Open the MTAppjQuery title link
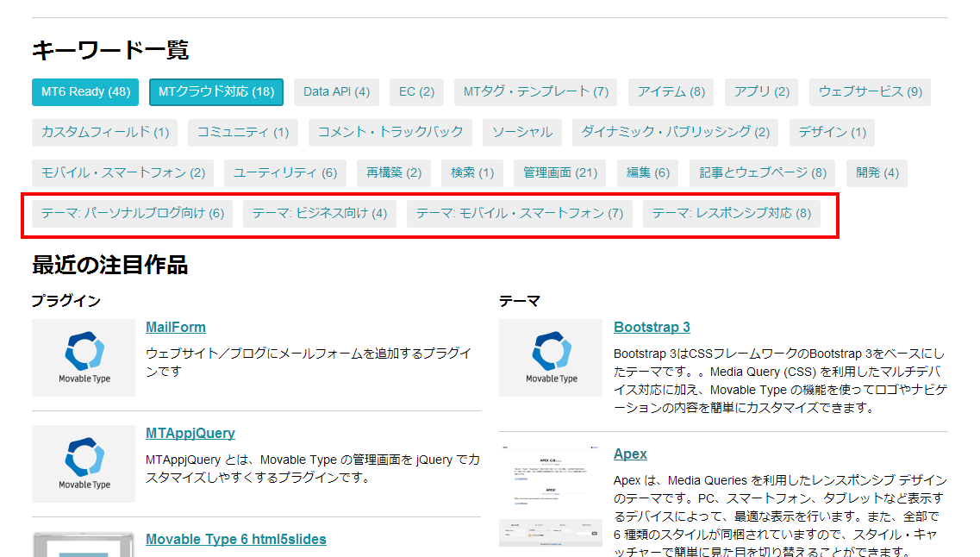 coord(190,434)
